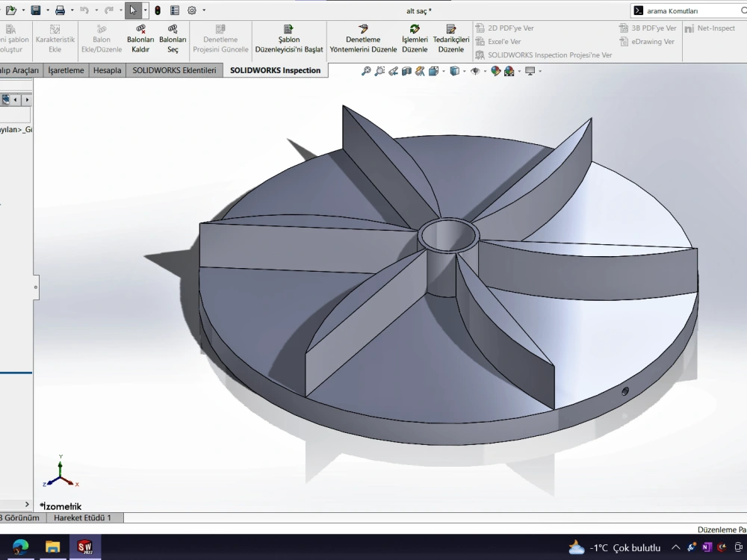Click eDrawing Ver

point(647,41)
